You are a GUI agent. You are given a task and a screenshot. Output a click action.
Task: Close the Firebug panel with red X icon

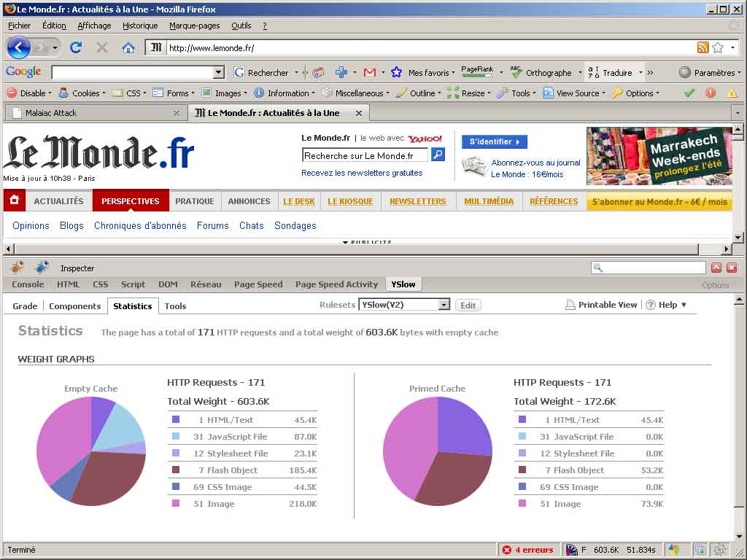(732, 268)
